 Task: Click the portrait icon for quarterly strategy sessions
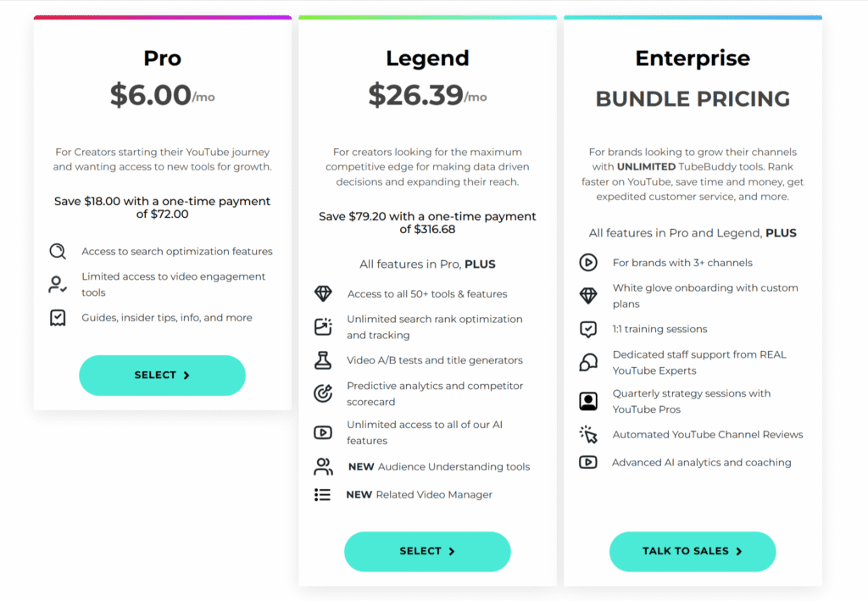click(588, 401)
